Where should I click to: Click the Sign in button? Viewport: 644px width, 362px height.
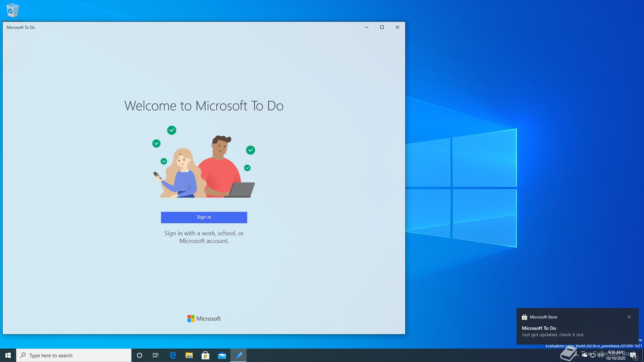pyautogui.click(x=204, y=217)
